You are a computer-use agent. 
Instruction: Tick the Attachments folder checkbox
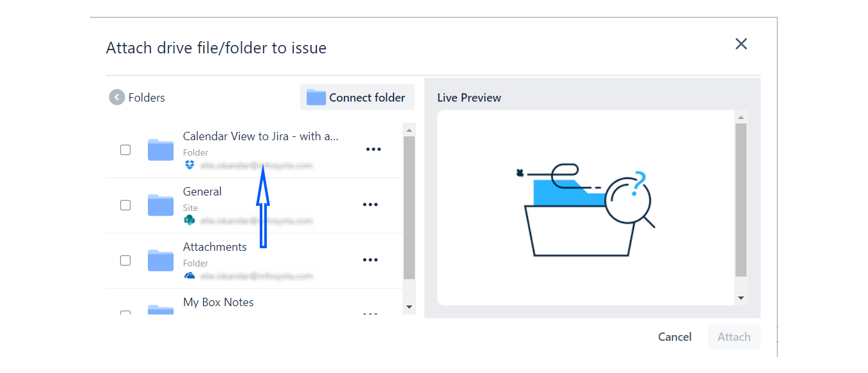point(125,260)
